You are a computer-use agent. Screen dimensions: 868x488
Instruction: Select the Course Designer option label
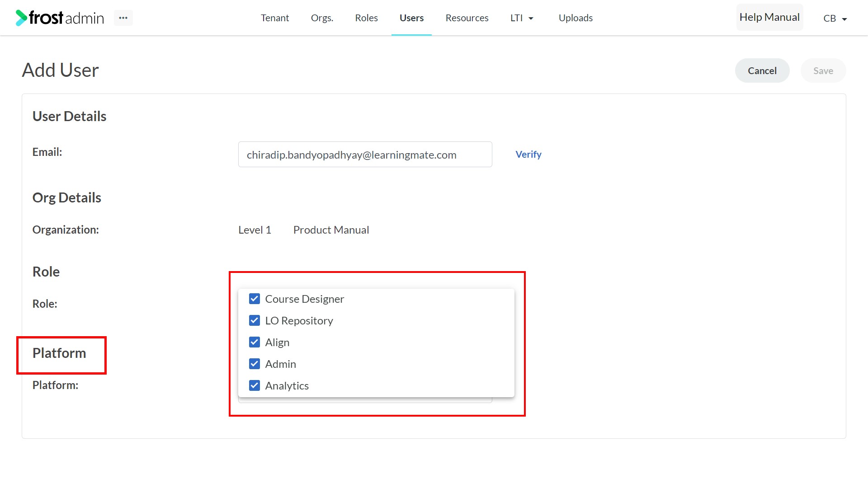click(x=305, y=299)
